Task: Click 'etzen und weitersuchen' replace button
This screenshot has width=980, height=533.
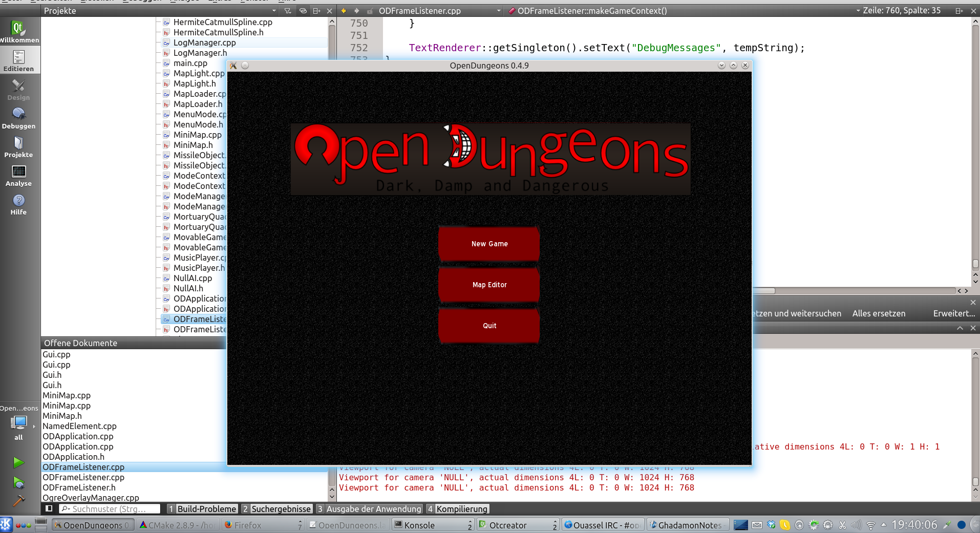Action: [x=797, y=313]
